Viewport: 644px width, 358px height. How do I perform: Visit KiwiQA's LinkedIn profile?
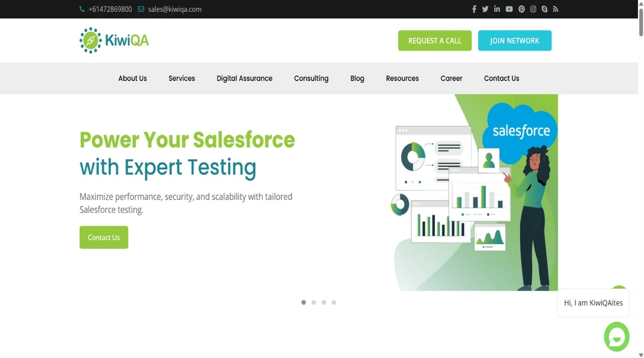point(497,9)
